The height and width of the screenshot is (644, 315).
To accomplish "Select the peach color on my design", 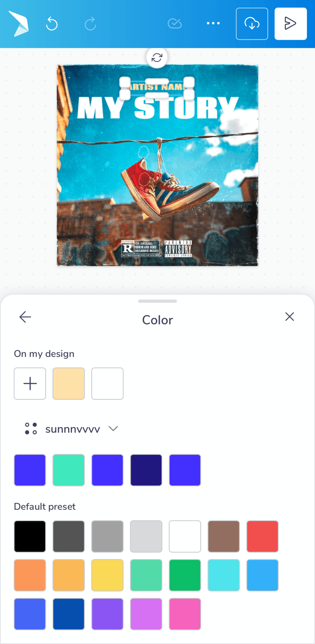I will 69,383.
